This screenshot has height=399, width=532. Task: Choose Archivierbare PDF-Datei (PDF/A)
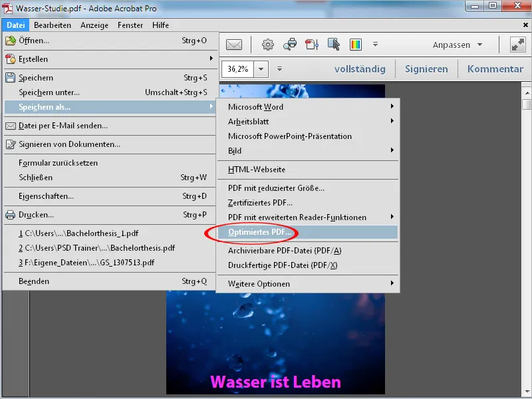pos(308,251)
